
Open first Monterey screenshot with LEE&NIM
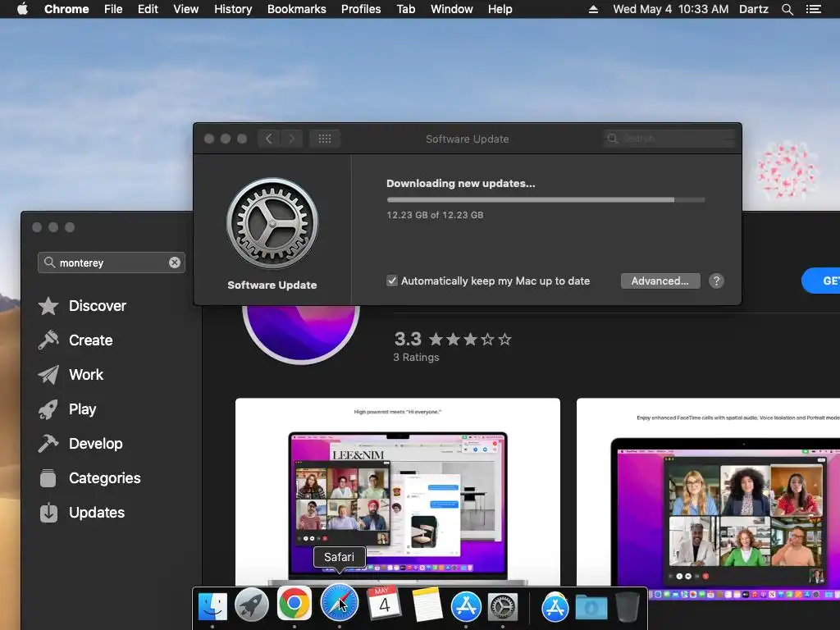[x=398, y=492]
